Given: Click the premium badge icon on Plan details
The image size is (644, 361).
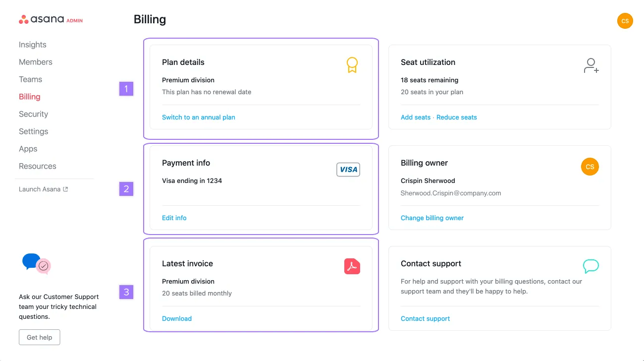Looking at the screenshot, I should [x=352, y=64].
